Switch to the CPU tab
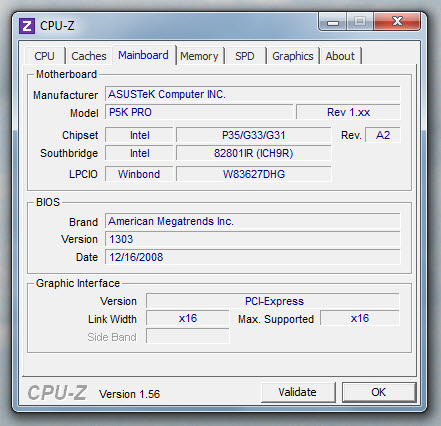 coord(44,56)
